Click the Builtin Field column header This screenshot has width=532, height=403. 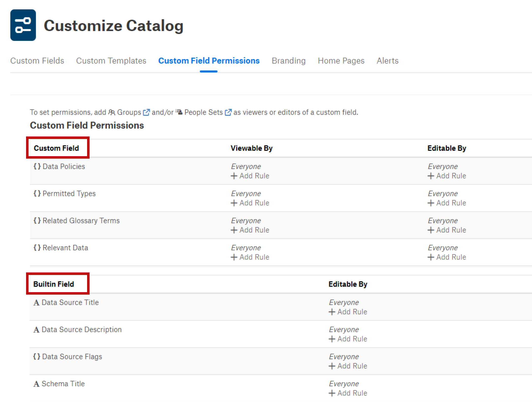[54, 284]
